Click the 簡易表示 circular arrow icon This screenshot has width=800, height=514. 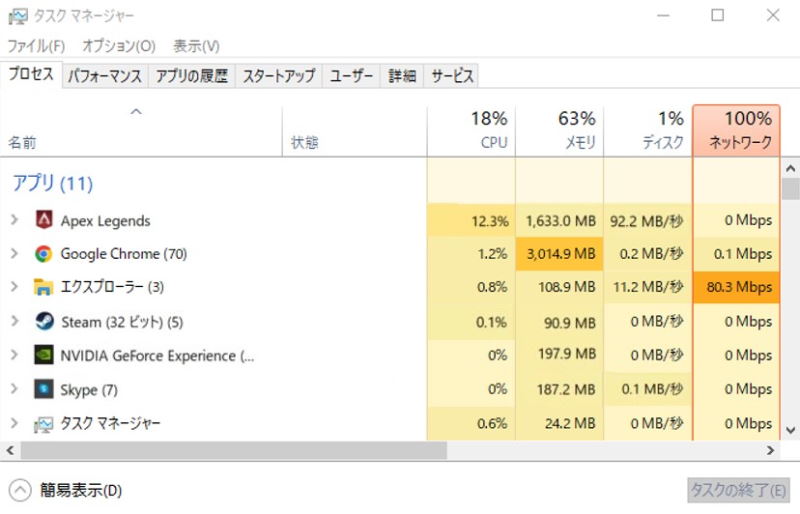pyautogui.click(x=20, y=491)
